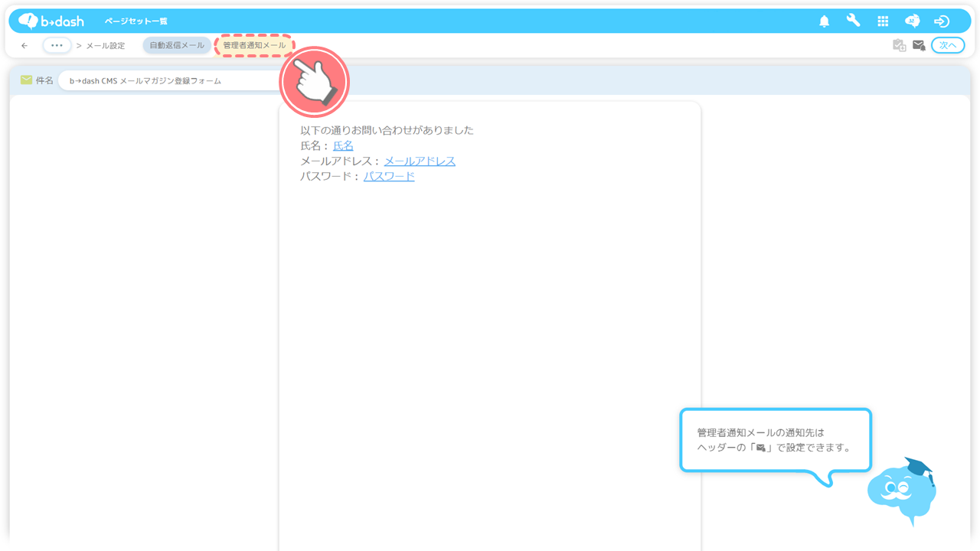
Task: Click the パスワード placeholder link
Action: point(389,176)
